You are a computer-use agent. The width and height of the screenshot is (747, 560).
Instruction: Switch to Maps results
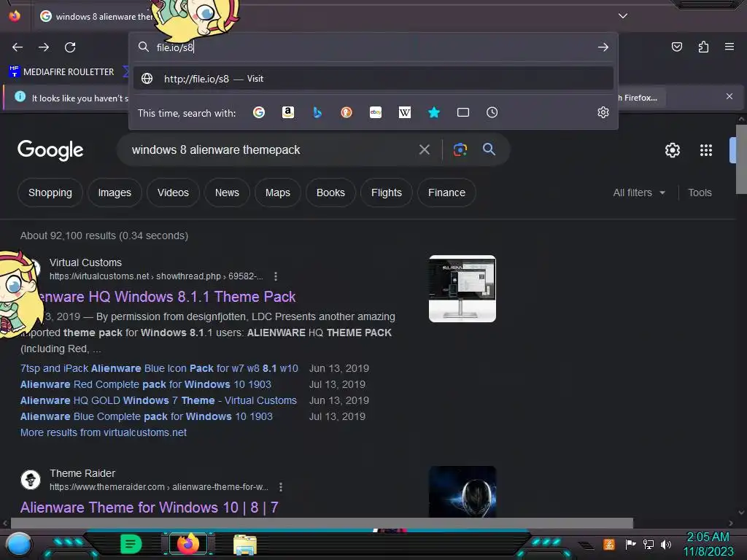tap(278, 192)
